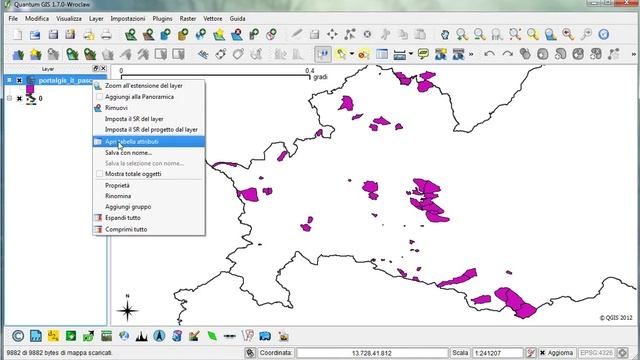This screenshot has width=640, height=360.
Task: Click the Copyright Label plugin icon
Action: click(x=18, y=336)
